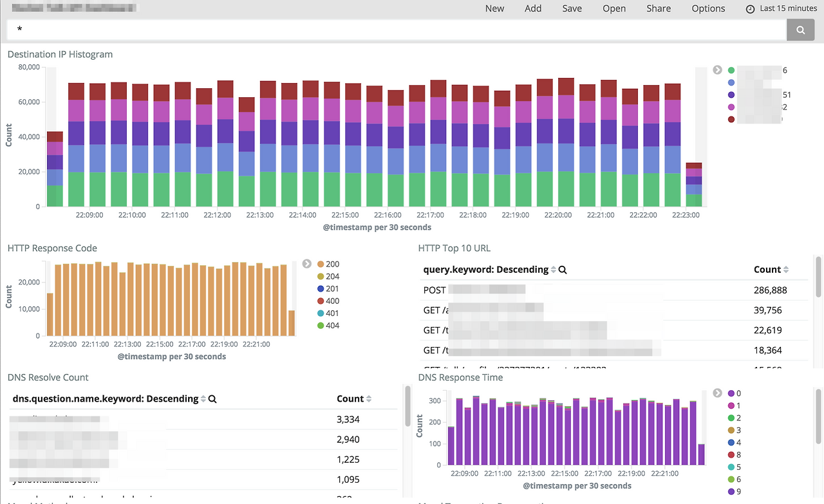Sort query.keyword column order arrows
824x504 pixels.
(554, 270)
